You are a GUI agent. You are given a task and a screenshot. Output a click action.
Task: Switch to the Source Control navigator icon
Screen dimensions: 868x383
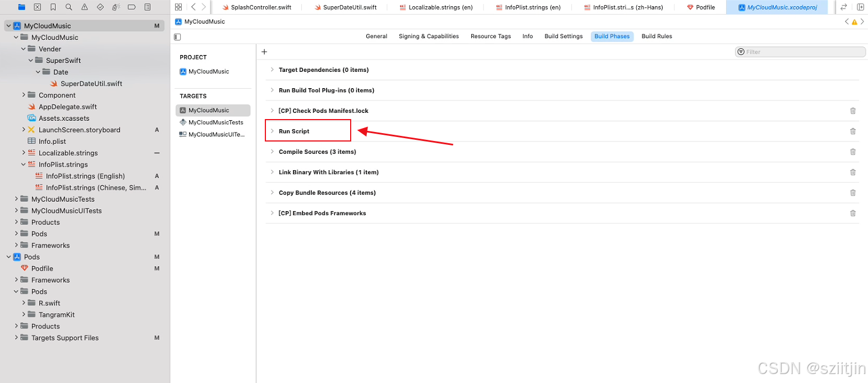click(37, 7)
